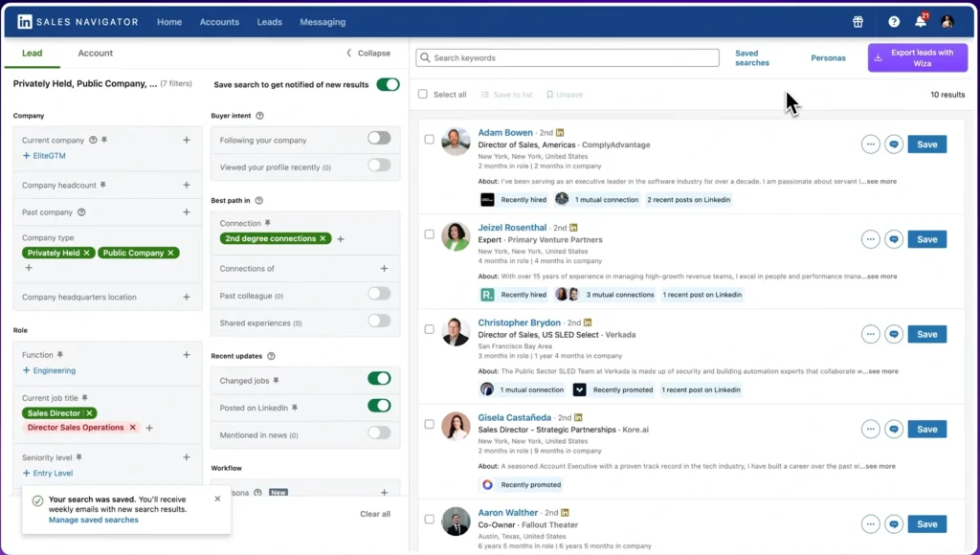Expand Company headcount filter
The image size is (980, 555).
click(187, 185)
